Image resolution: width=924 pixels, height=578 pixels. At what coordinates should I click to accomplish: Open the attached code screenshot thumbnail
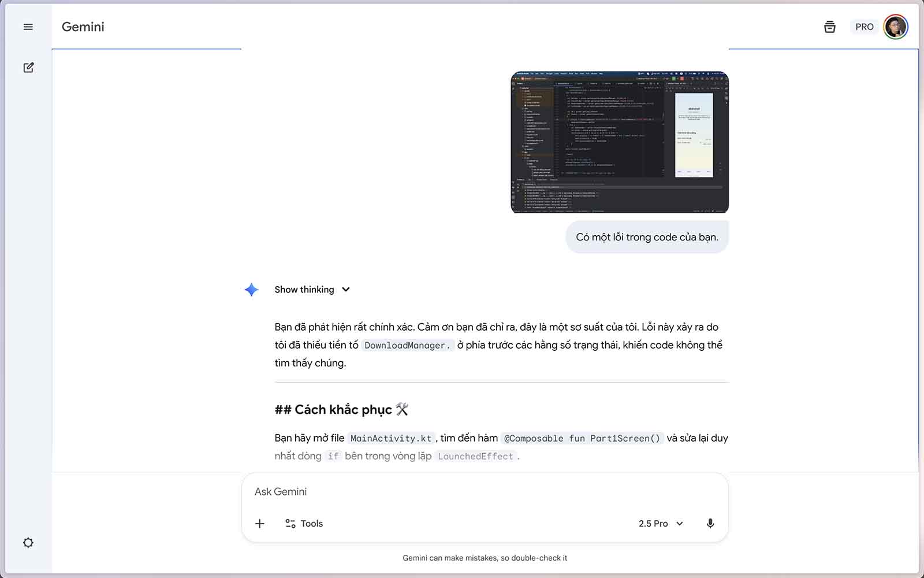[620, 142]
